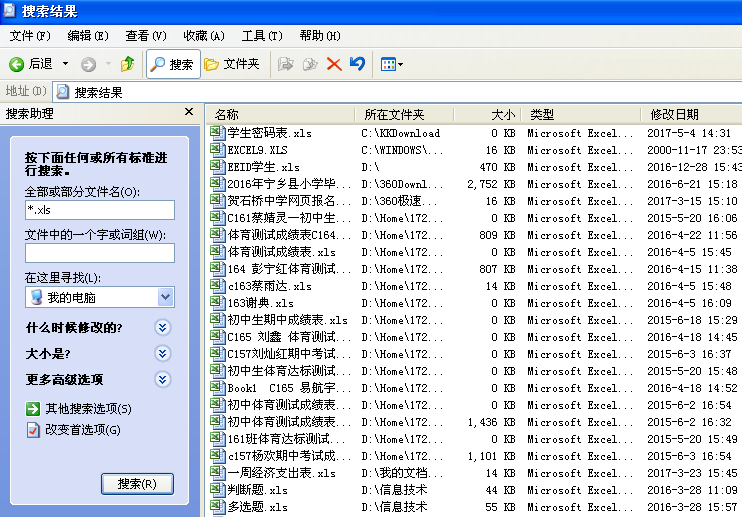Select the Excel icon of C165 刘鑫 体育测试...
The height and width of the screenshot is (517, 742).
click(x=217, y=337)
